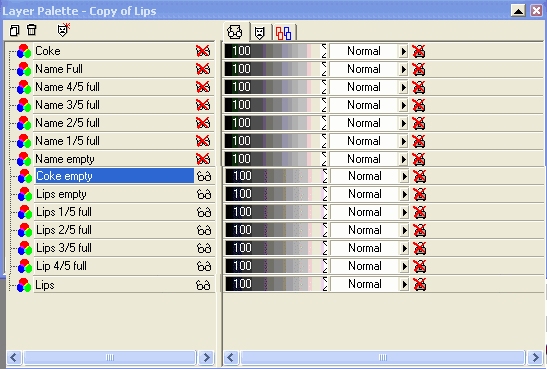547x369 pixels.
Task: Delete the selected layer with trash icon
Action: [32, 30]
